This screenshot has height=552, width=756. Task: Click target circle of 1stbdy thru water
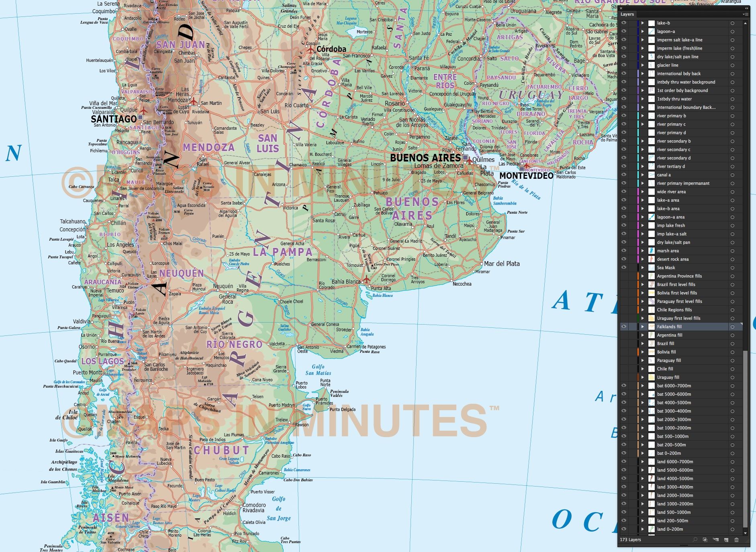coord(732,99)
